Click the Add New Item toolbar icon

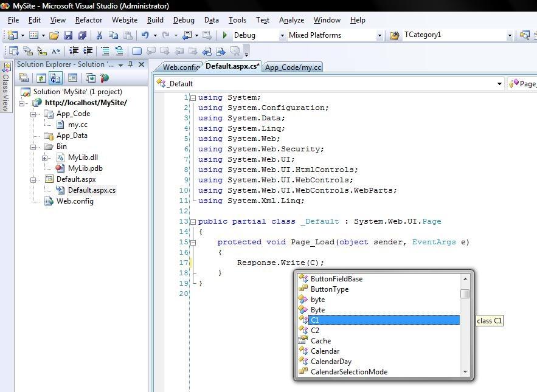(33, 35)
